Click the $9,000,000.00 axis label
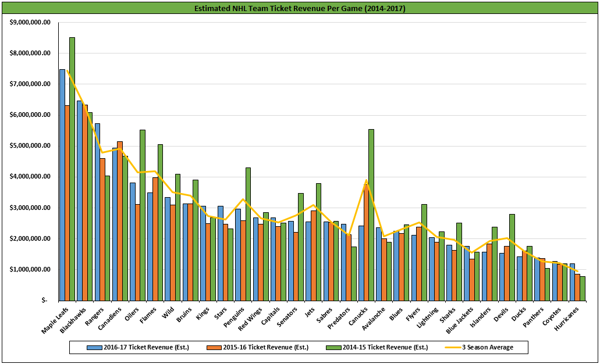Screen dimensions: 600x364 [x=29, y=23]
